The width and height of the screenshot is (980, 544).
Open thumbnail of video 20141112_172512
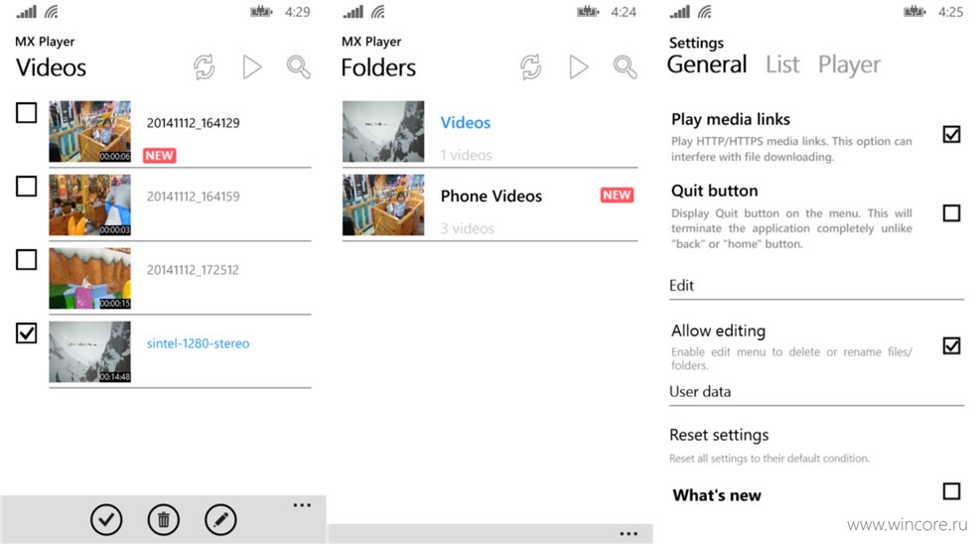click(90, 279)
